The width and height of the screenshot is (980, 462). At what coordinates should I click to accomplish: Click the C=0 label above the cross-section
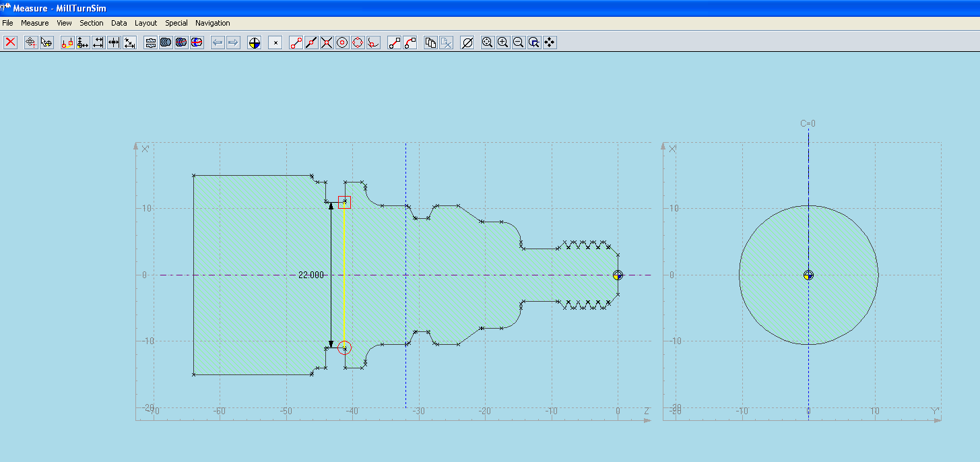coord(808,123)
